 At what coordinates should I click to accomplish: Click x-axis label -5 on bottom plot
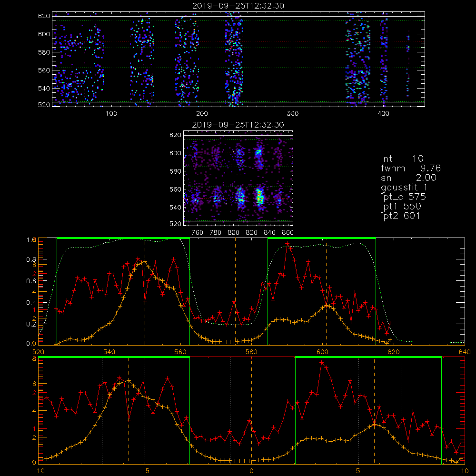click(x=145, y=471)
